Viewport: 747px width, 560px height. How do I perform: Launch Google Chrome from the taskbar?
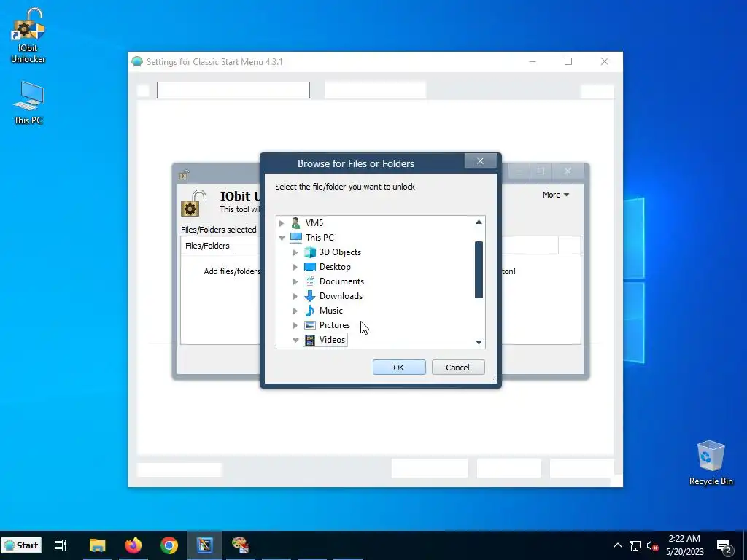click(169, 545)
